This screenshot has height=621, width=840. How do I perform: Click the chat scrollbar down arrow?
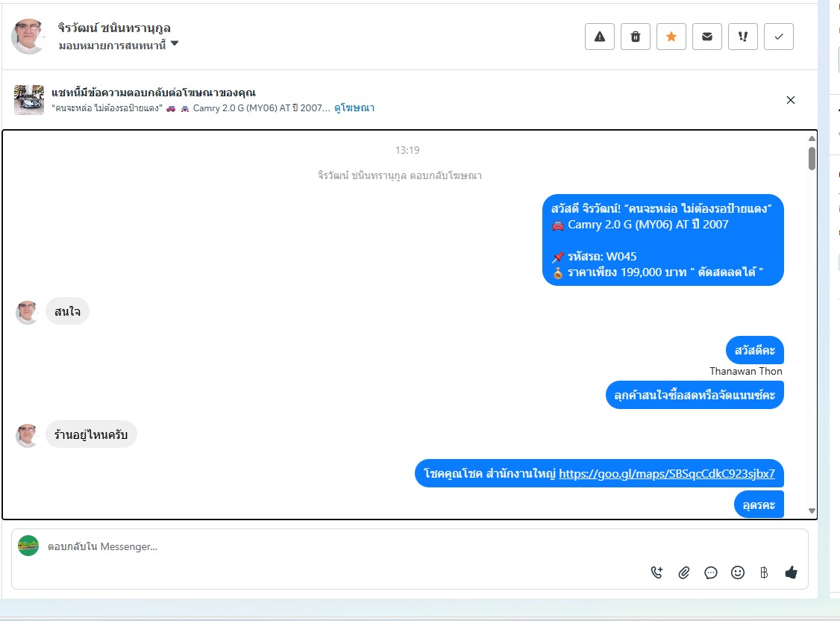[x=812, y=511]
